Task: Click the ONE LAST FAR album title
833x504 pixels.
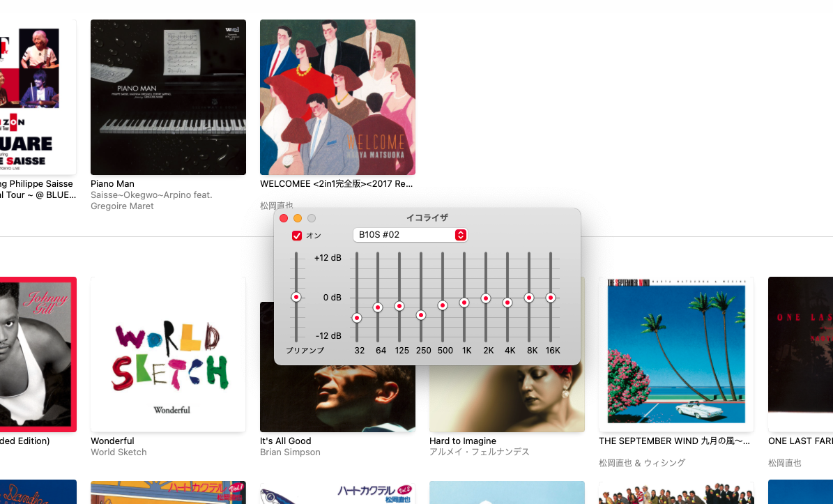Action: [x=801, y=441]
